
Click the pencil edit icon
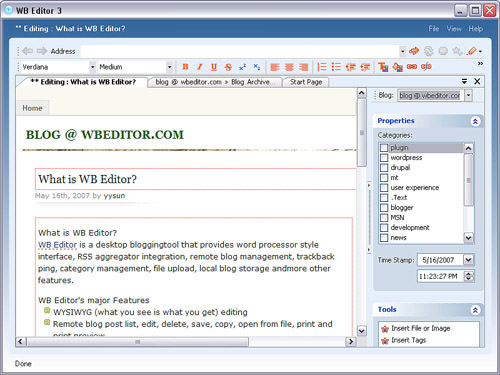(x=472, y=51)
